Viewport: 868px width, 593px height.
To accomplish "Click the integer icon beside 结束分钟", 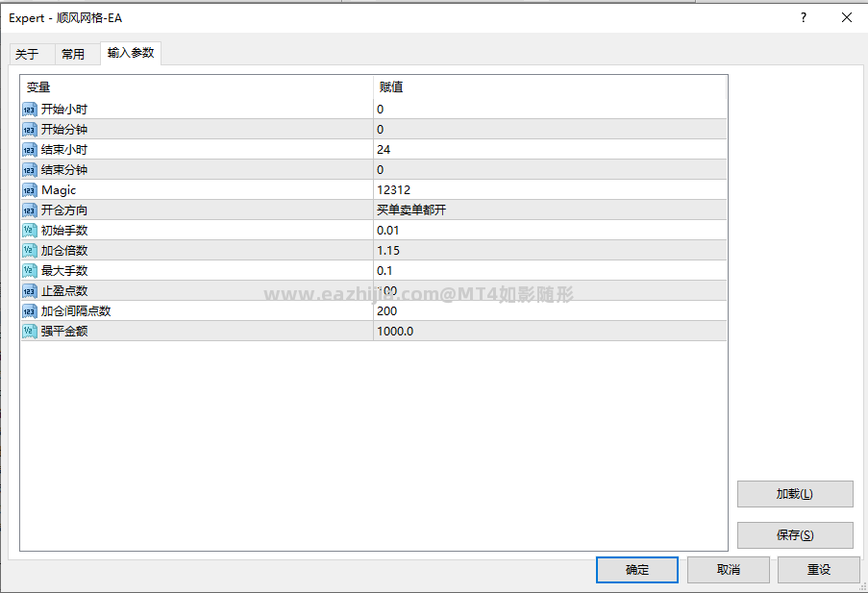I will (x=30, y=170).
